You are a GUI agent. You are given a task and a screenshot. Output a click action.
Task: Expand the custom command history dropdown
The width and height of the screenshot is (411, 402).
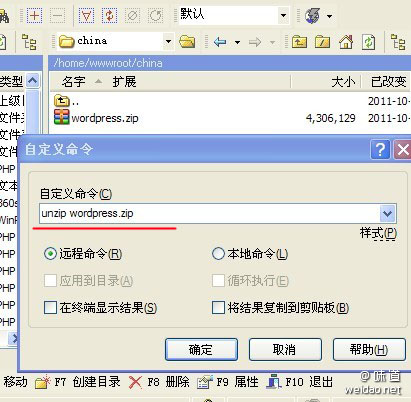click(387, 213)
